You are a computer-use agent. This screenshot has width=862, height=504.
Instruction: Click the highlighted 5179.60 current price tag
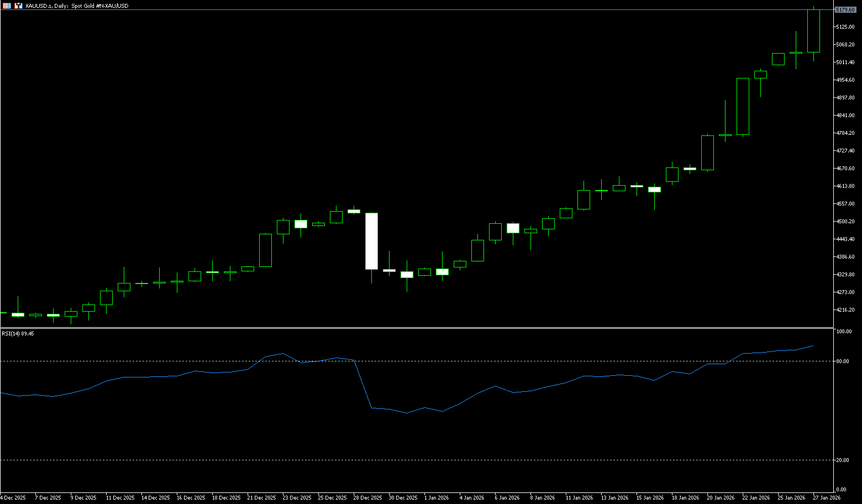pos(845,10)
